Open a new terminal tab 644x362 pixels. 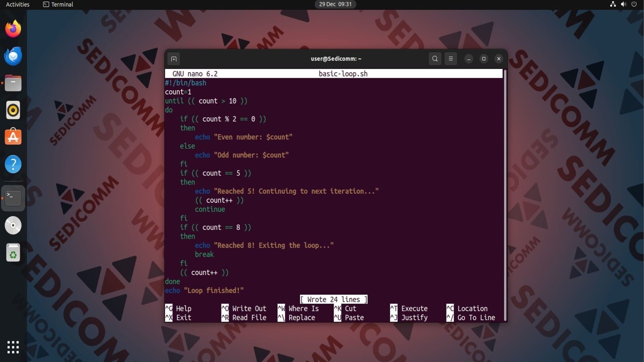(173, 59)
